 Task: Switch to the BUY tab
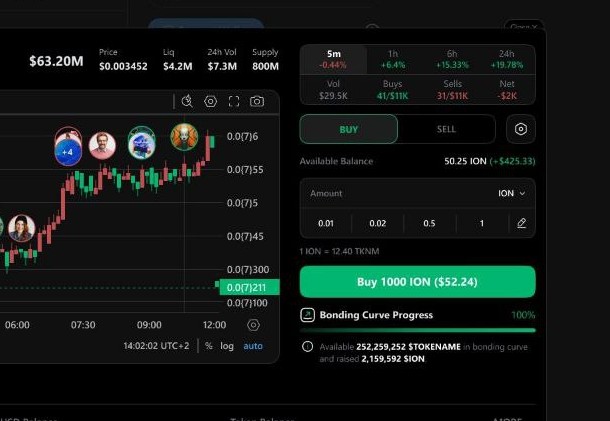[349, 129]
